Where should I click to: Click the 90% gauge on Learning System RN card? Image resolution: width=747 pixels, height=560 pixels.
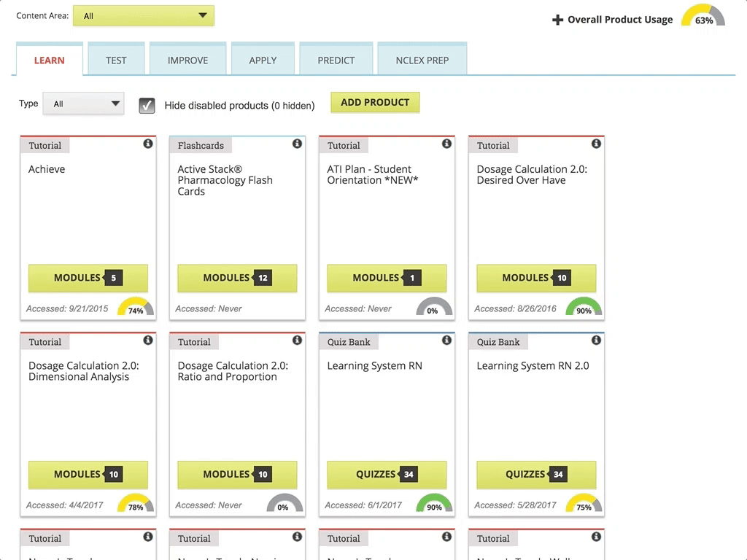coord(435,503)
